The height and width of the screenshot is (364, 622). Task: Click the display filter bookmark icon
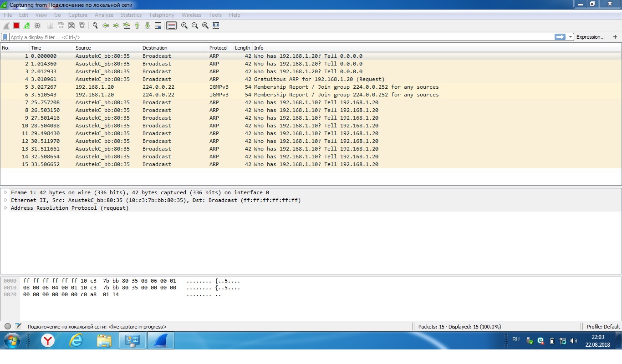click(x=5, y=37)
